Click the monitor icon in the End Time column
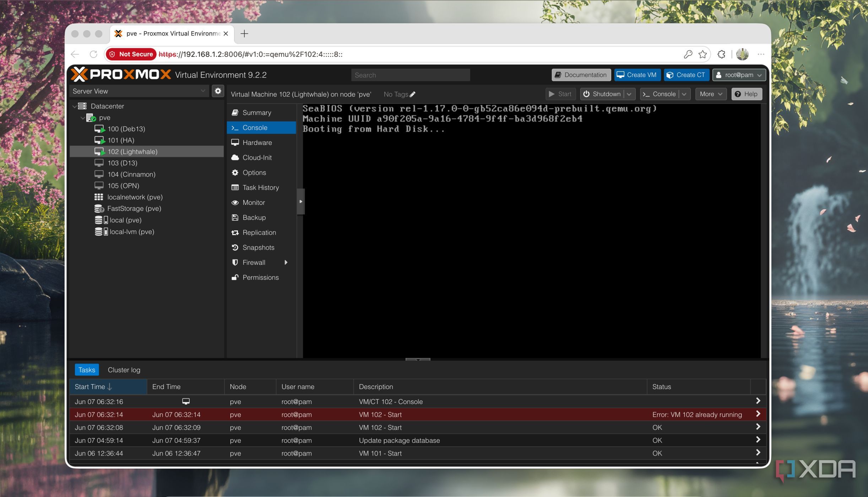The height and width of the screenshot is (497, 868). coord(186,402)
